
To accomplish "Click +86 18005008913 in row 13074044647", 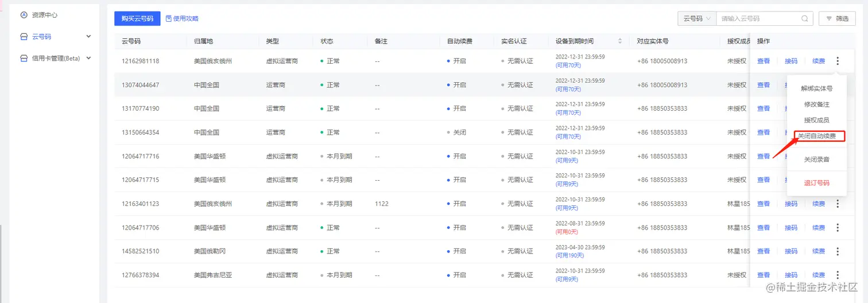I will click(x=662, y=85).
